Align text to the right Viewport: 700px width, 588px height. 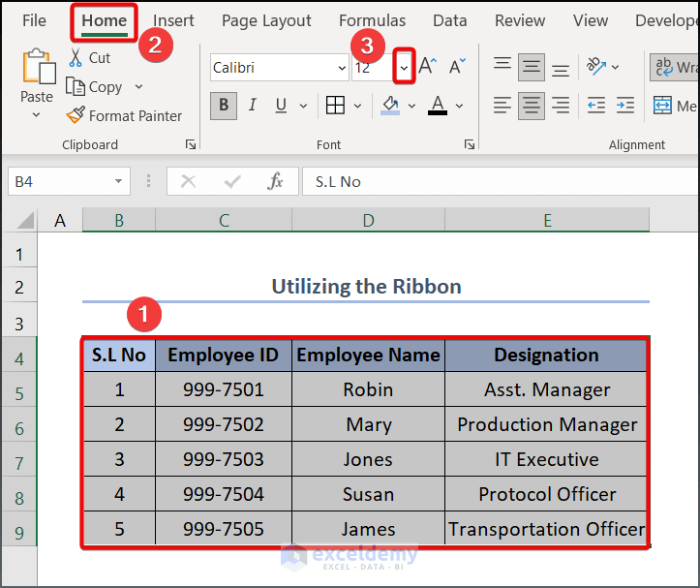[561, 106]
